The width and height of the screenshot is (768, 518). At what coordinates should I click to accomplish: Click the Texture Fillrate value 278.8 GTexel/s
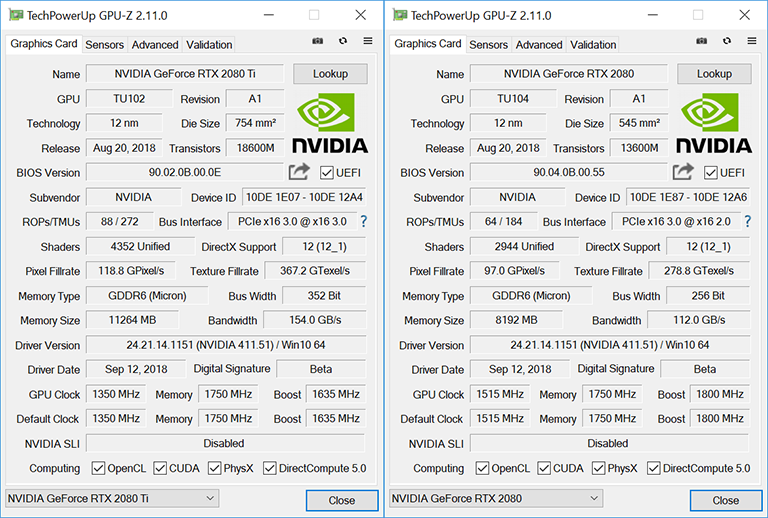(x=699, y=271)
